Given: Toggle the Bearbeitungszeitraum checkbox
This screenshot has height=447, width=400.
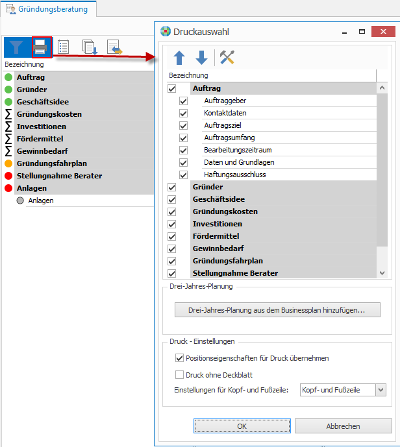Looking at the screenshot, I should tap(183, 150).
